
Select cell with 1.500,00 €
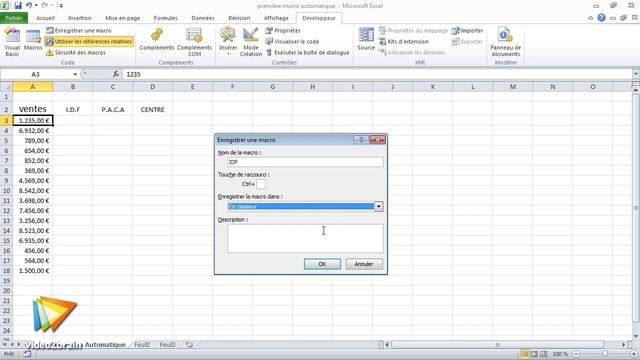[33, 271]
